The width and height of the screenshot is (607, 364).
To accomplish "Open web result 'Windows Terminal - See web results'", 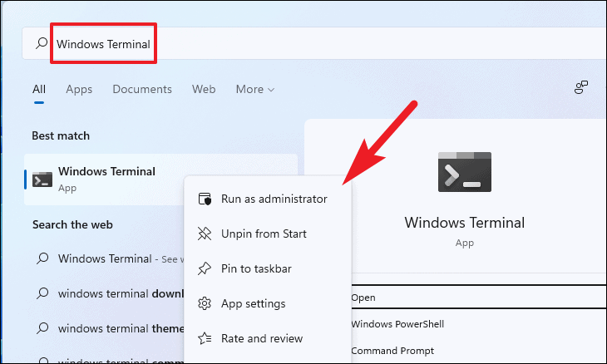I will point(111,258).
